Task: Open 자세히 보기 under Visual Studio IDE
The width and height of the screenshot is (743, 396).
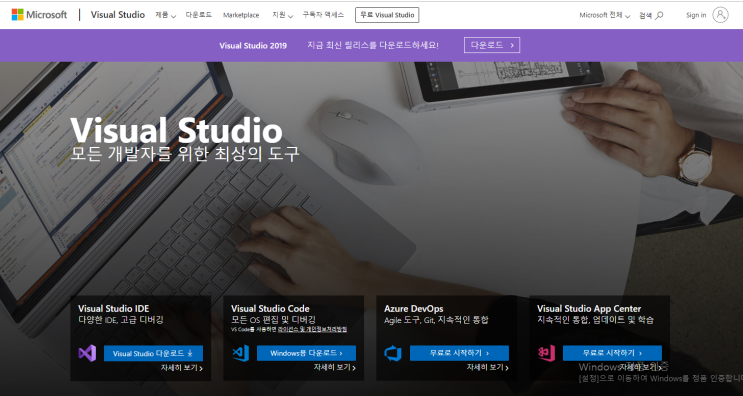Action: [x=181, y=368]
